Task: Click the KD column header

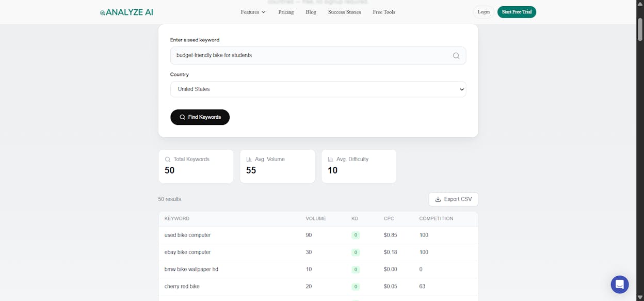Action: pos(355,218)
